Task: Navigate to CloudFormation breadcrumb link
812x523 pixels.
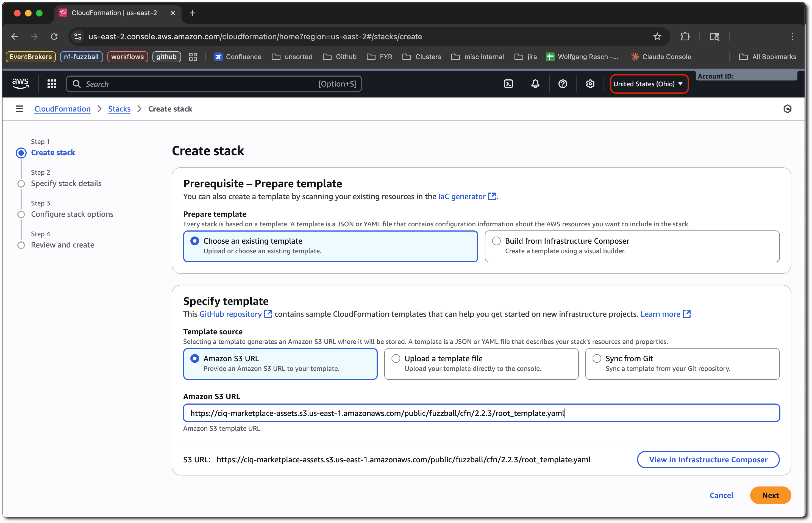Action: [x=62, y=109]
